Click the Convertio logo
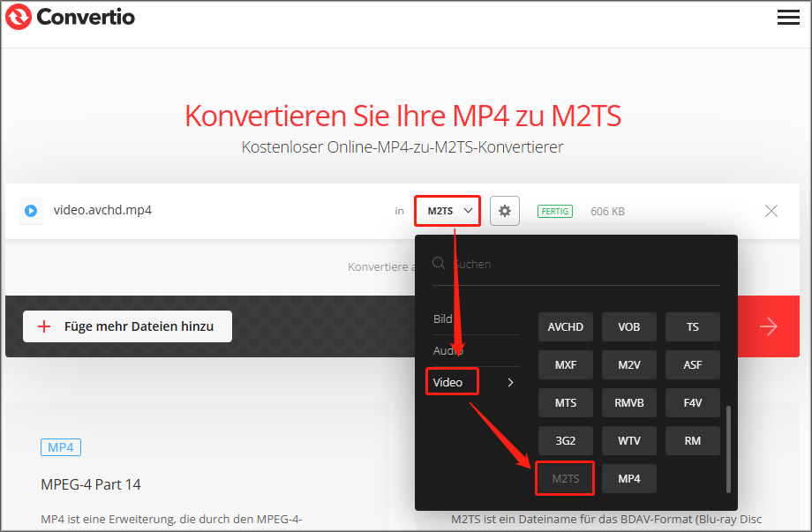Screen dimensions: 812x532 tap(69, 17)
